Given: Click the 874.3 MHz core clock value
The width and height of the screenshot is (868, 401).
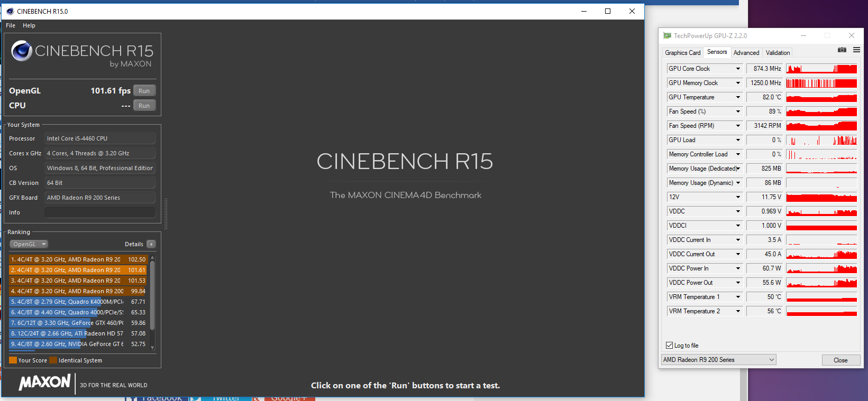Looking at the screenshot, I should (x=764, y=69).
